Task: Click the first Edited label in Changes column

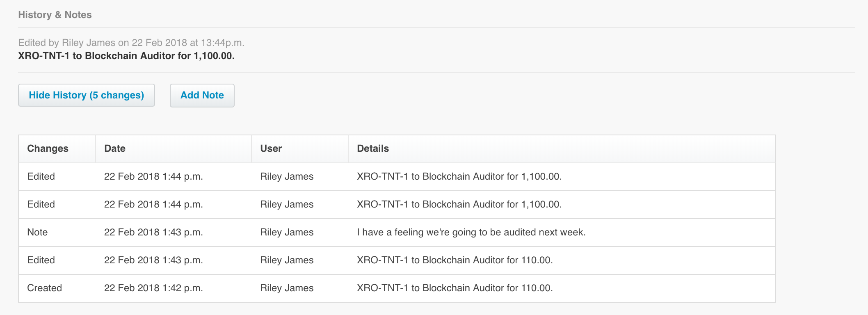Action: click(x=41, y=176)
